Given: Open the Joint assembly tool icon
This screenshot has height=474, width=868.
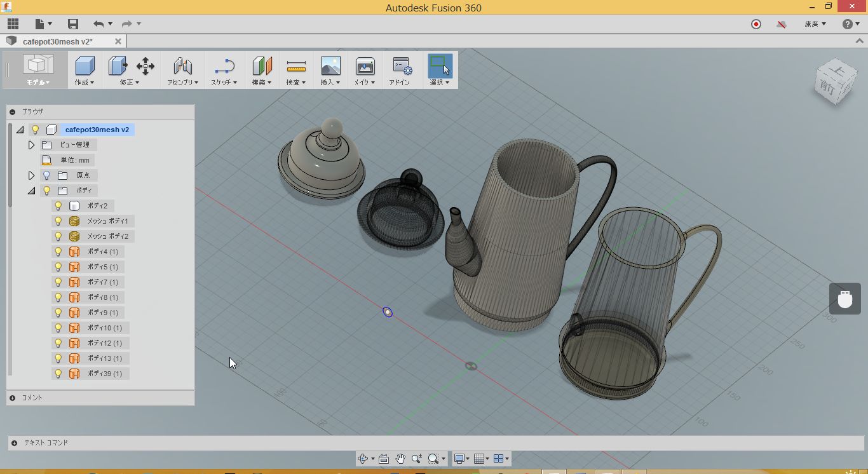Looking at the screenshot, I should [182, 66].
